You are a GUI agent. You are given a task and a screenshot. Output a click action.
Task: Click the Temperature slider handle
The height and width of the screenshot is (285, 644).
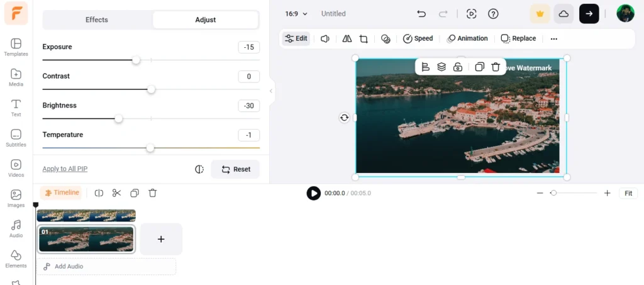tap(150, 148)
